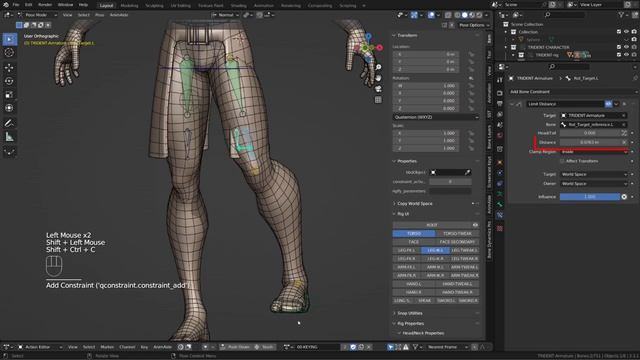Select the Move tool

(x=9, y=68)
